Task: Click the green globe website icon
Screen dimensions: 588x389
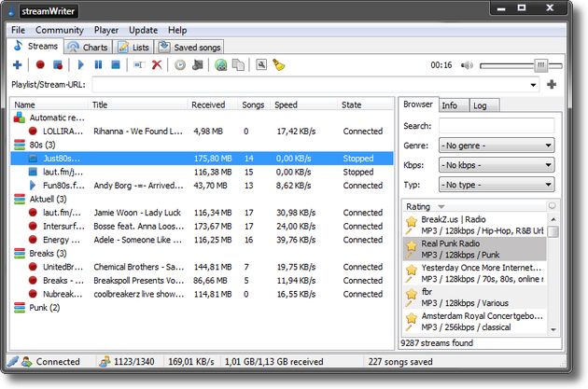Action: pos(221,65)
